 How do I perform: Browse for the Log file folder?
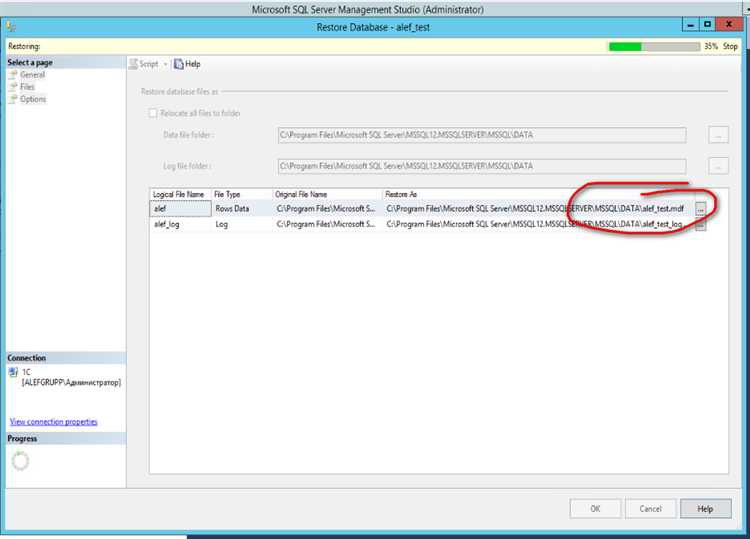pyautogui.click(x=718, y=166)
